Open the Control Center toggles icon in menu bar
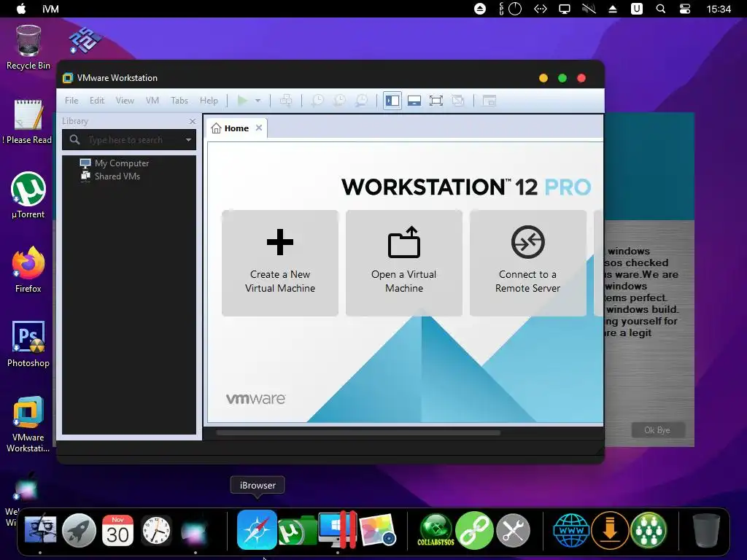The width and height of the screenshot is (747, 560). [x=685, y=9]
